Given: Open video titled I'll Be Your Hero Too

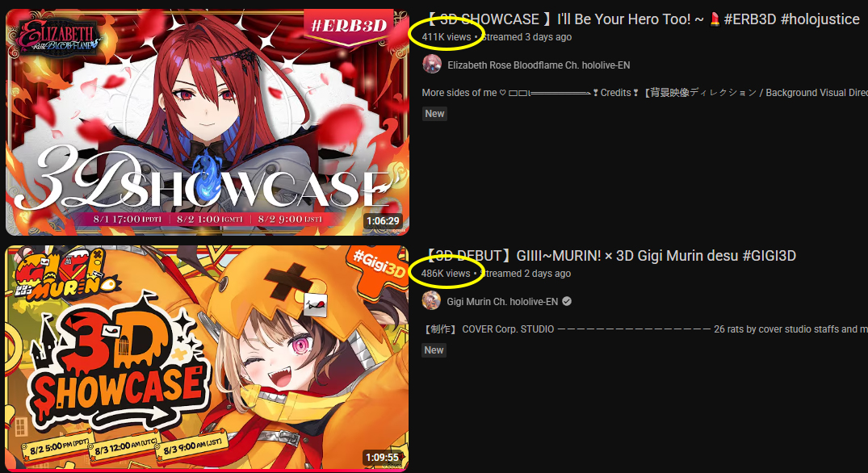Looking at the screenshot, I should (643, 19).
